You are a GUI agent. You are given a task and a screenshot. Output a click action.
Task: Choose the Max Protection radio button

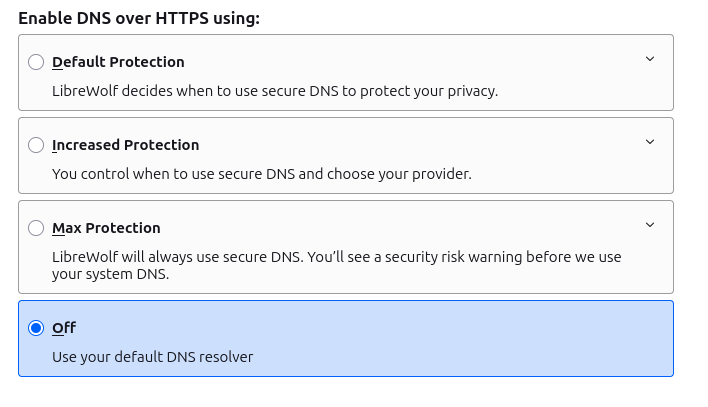pos(36,228)
